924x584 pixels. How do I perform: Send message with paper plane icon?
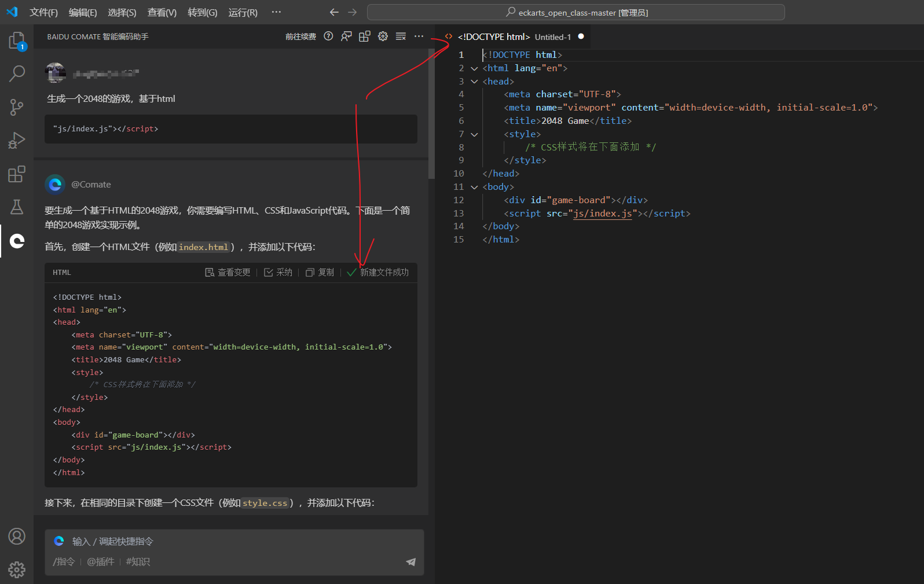tap(410, 562)
